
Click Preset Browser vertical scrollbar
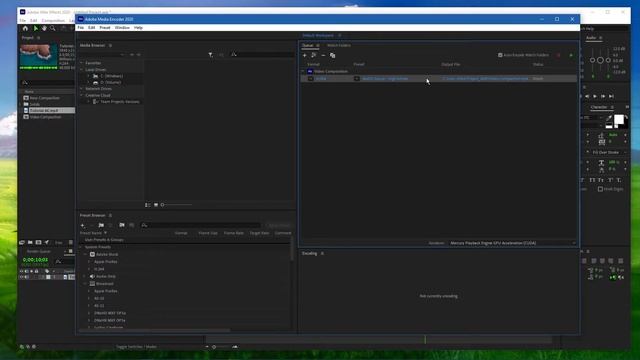pyautogui.click(x=291, y=250)
